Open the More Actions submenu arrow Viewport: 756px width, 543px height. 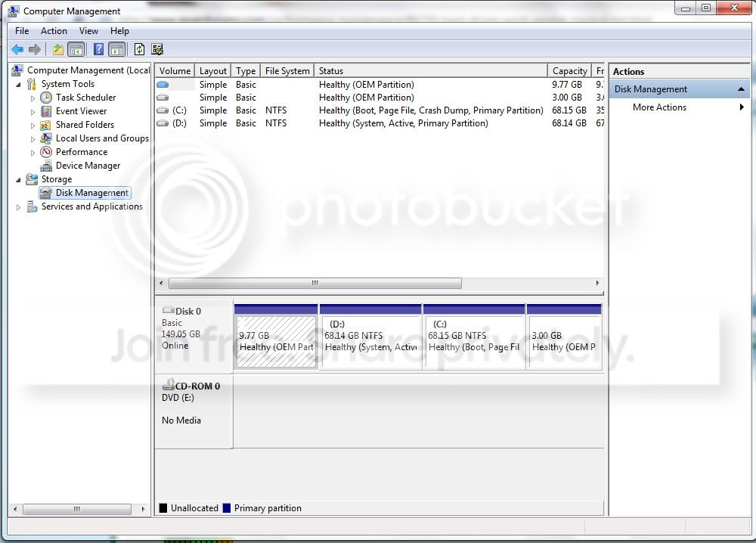pyautogui.click(x=742, y=107)
